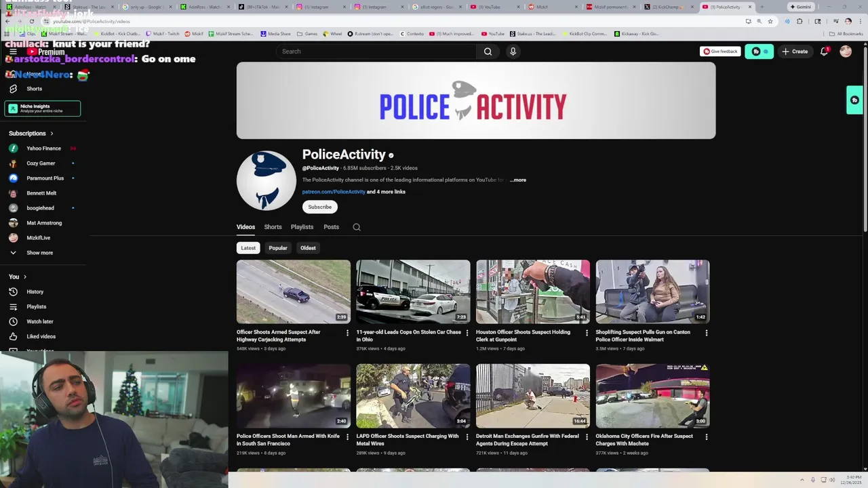The height and width of the screenshot is (488, 868).
Task: Switch to the Videos tab
Action: pyautogui.click(x=245, y=227)
